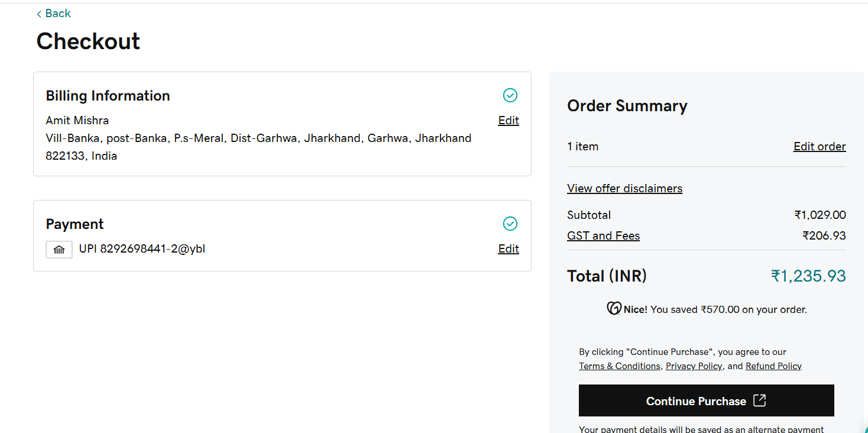
Task: Click the Checkout page heading
Action: [x=88, y=41]
